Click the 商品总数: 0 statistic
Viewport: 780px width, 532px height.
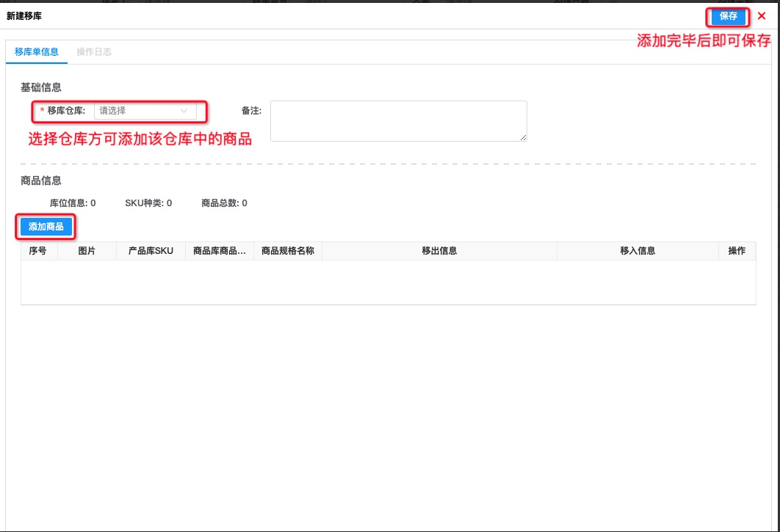pos(224,203)
